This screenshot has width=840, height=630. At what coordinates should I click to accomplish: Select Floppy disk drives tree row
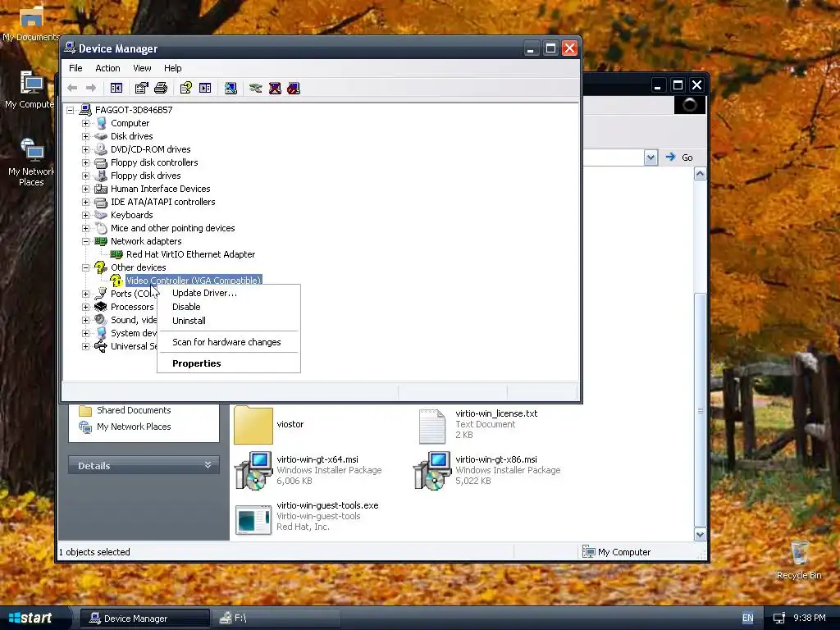[146, 176]
